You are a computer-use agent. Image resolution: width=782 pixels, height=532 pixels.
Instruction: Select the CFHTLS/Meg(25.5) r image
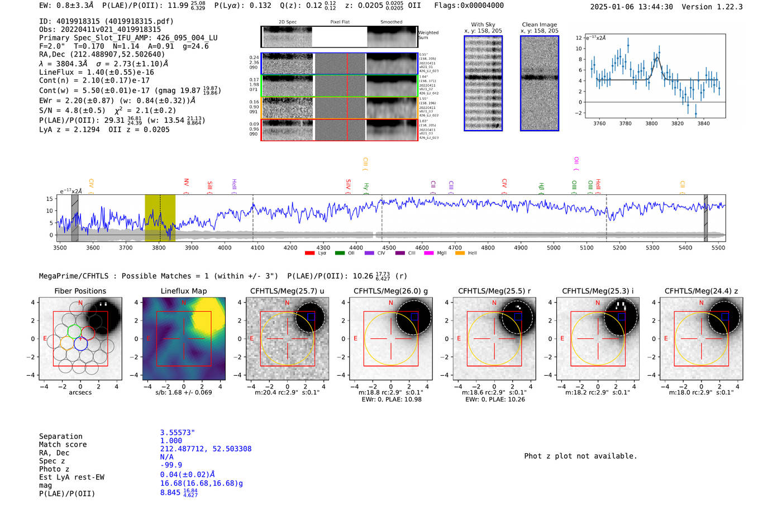(494, 339)
